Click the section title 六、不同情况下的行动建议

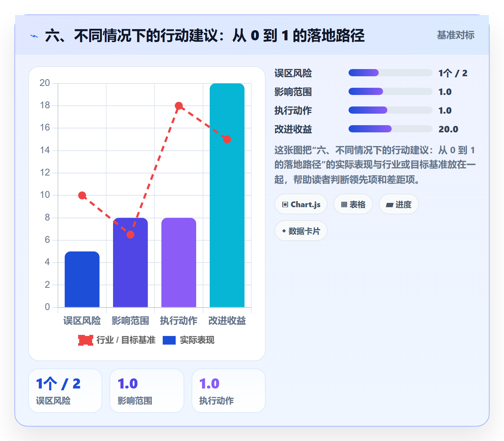(x=204, y=36)
